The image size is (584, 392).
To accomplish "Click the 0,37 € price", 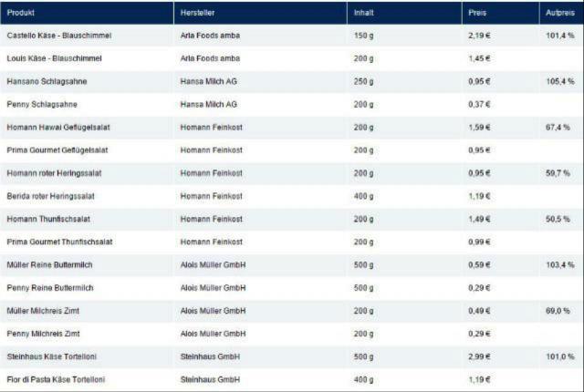I will (479, 105).
